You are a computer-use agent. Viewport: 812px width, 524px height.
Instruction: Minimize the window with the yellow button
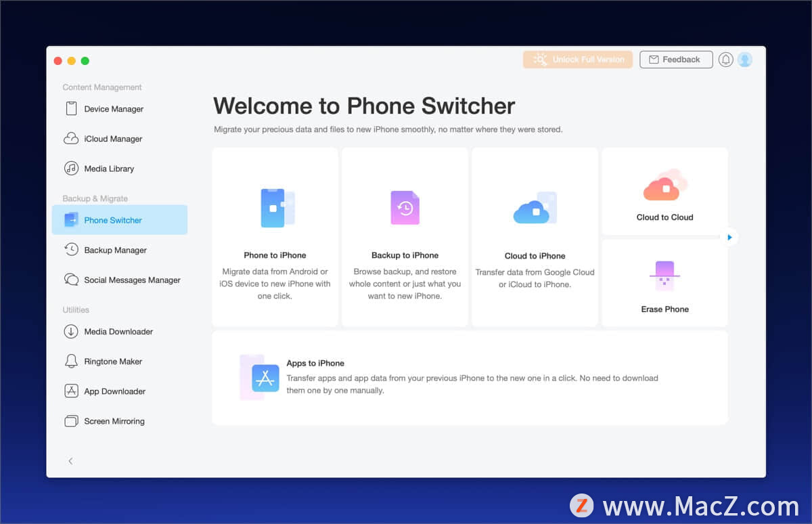(x=72, y=61)
